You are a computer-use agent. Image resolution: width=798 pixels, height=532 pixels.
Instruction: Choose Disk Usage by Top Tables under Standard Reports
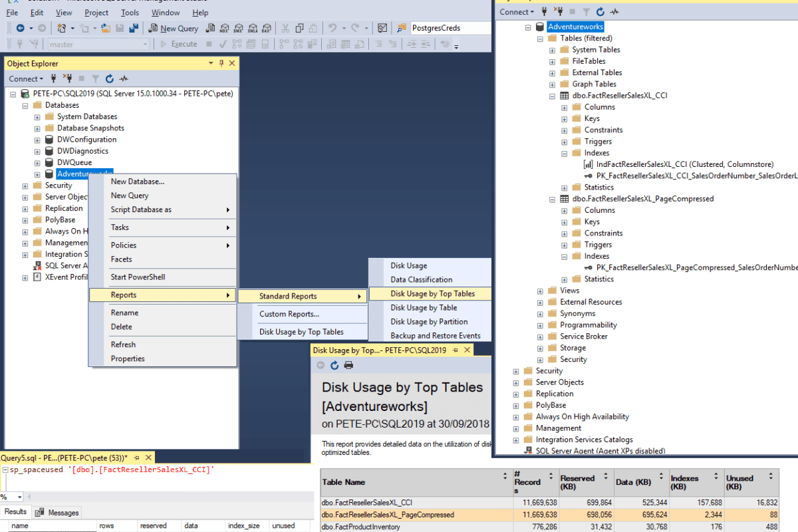(430, 293)
